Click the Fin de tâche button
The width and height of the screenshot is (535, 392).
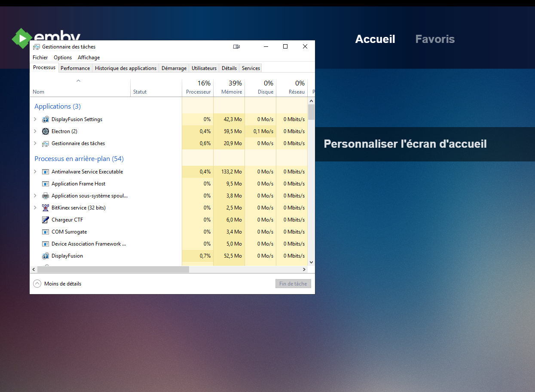[x=293, y=284]
